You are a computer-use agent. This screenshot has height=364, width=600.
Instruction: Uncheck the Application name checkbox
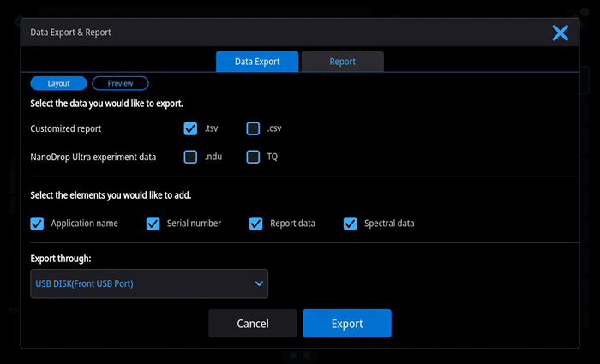pos(37,224)
